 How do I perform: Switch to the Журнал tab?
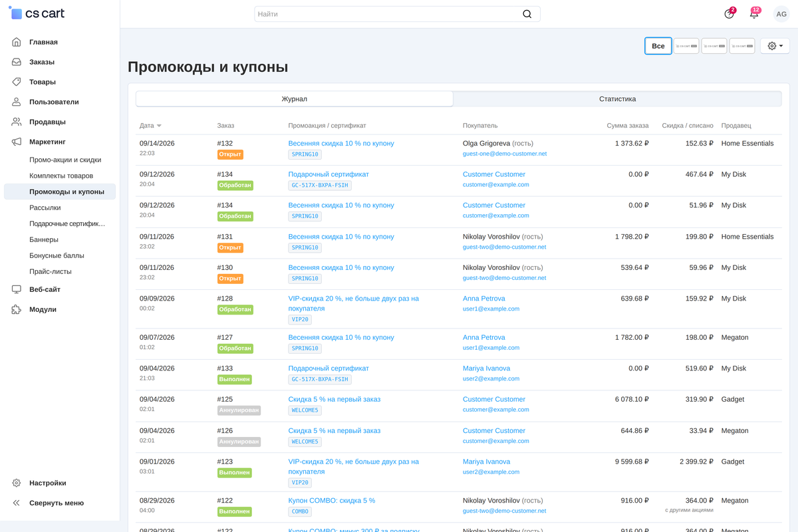point(295,98)
